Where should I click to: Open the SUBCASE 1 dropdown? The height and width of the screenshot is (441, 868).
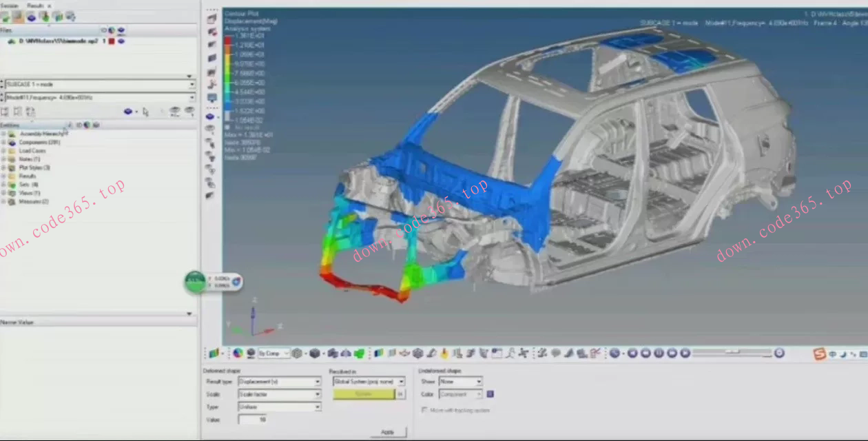click(x=192, y=85)
